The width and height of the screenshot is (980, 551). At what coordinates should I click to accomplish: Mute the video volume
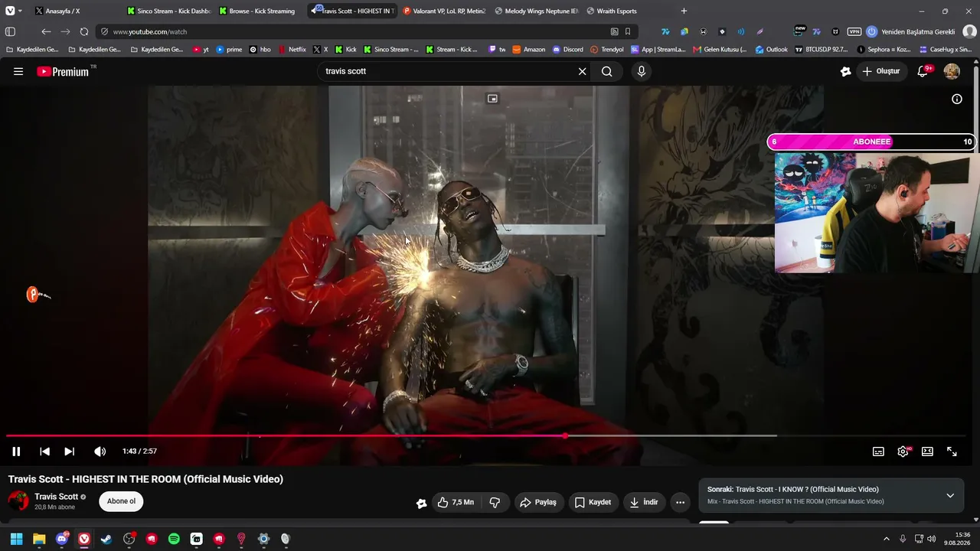point(100,452)
